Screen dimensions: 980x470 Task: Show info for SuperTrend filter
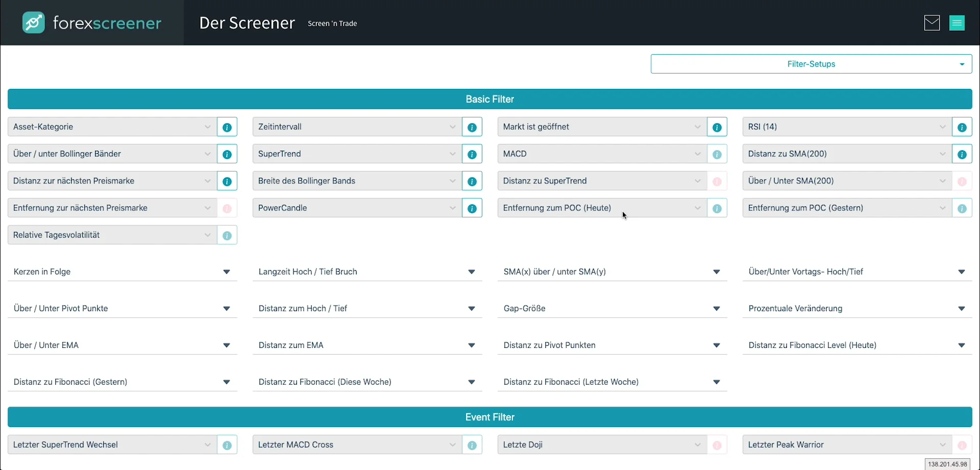(x=472, y=154)
